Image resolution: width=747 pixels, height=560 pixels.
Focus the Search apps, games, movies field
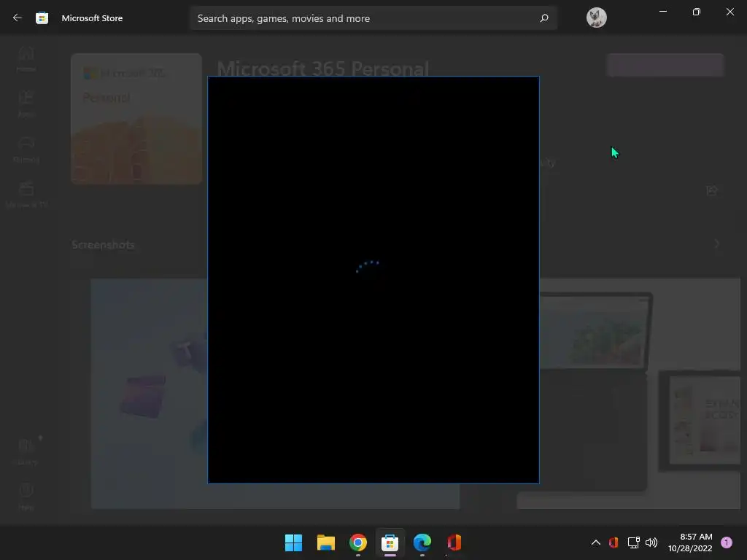coord(373,18)
